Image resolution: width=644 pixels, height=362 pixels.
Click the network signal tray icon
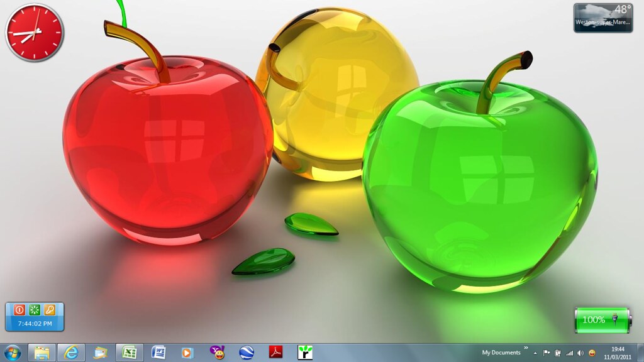[570, 353]
